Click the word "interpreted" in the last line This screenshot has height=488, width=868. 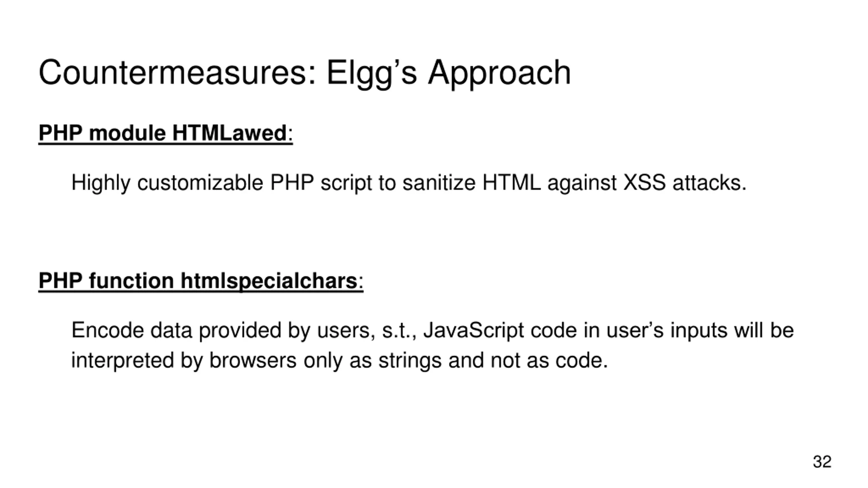coord(122,360)
